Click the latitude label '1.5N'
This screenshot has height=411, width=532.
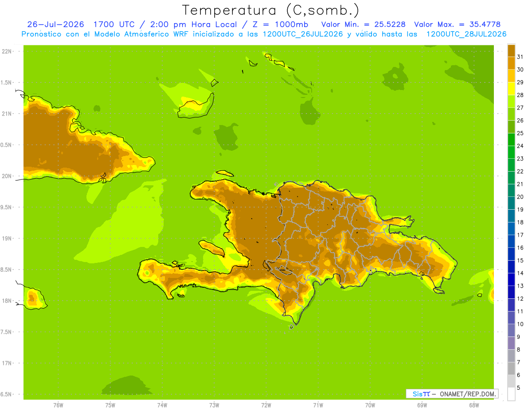click(6, 82)
